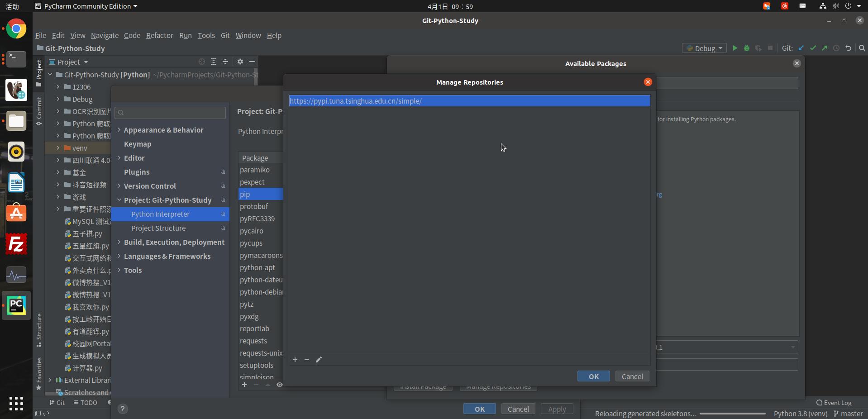Update project with the blue Git arrow
Viewport: 868px width, 419px height.
(x=801, y=48)
